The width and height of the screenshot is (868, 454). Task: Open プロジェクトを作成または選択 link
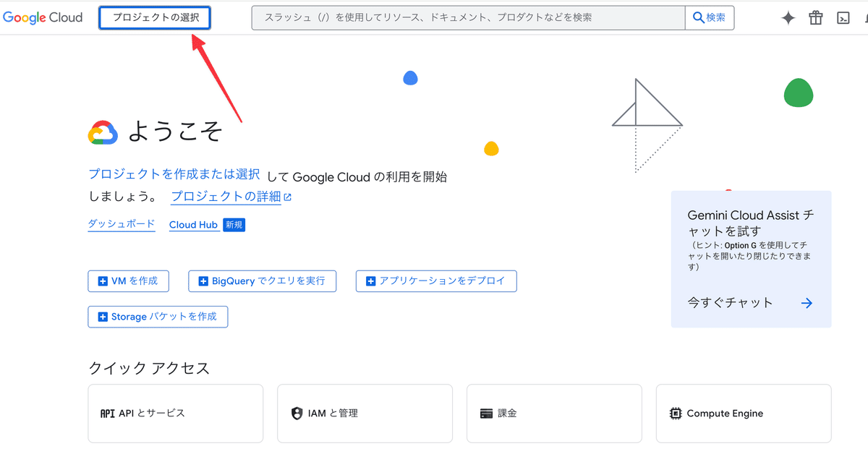[x=174, y=174]
